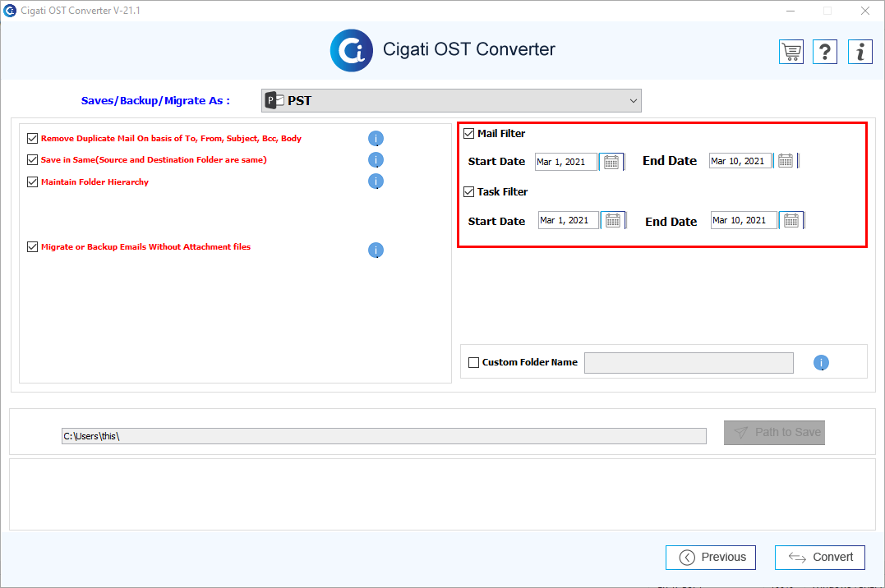Click the 'Saves/Backup/Migrate As :' label
The width and height of the screenshot is (885, 588).
[155, 101]
